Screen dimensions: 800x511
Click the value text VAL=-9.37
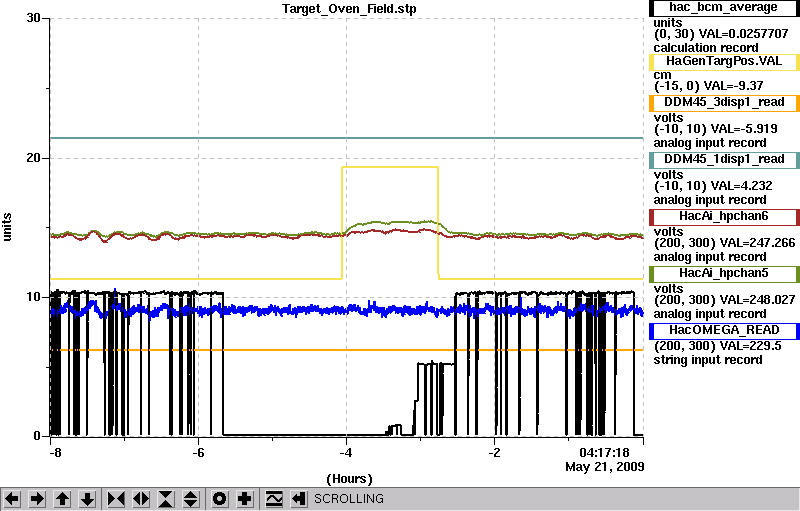[x=733, y=86]
